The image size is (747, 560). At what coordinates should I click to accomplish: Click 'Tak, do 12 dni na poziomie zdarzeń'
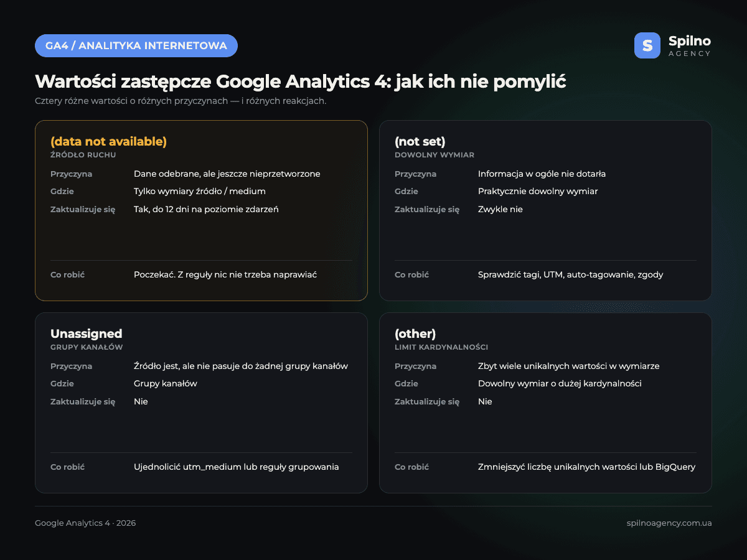pyautogui.click(x=206, y=210)
